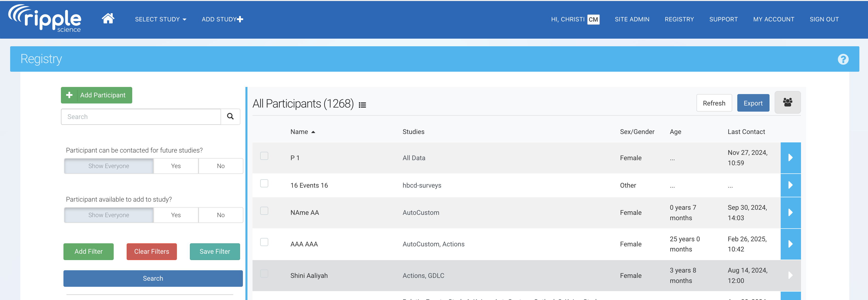Open AAA AAA participant row arrow
The image size is (868, 300).
tap(790, 244)
